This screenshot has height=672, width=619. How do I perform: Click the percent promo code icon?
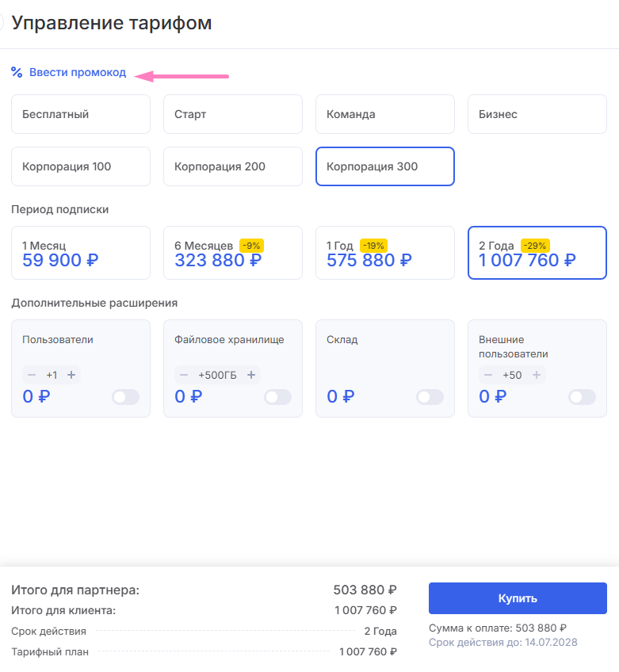pos(17,72)
